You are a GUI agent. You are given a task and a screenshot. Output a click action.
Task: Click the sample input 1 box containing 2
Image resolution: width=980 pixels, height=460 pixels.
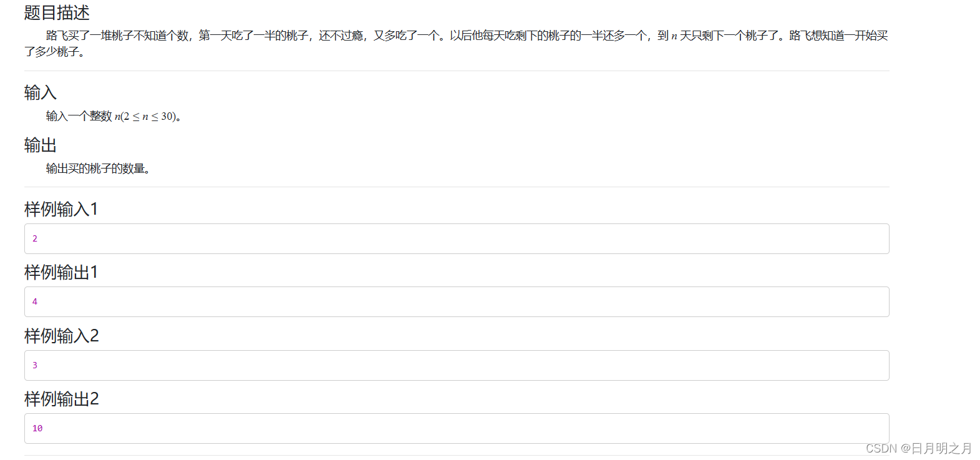tap(457, 238)
